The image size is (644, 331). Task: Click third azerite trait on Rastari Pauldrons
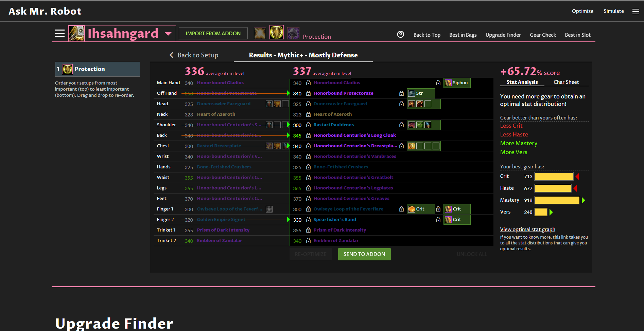[x=428, y=125]
